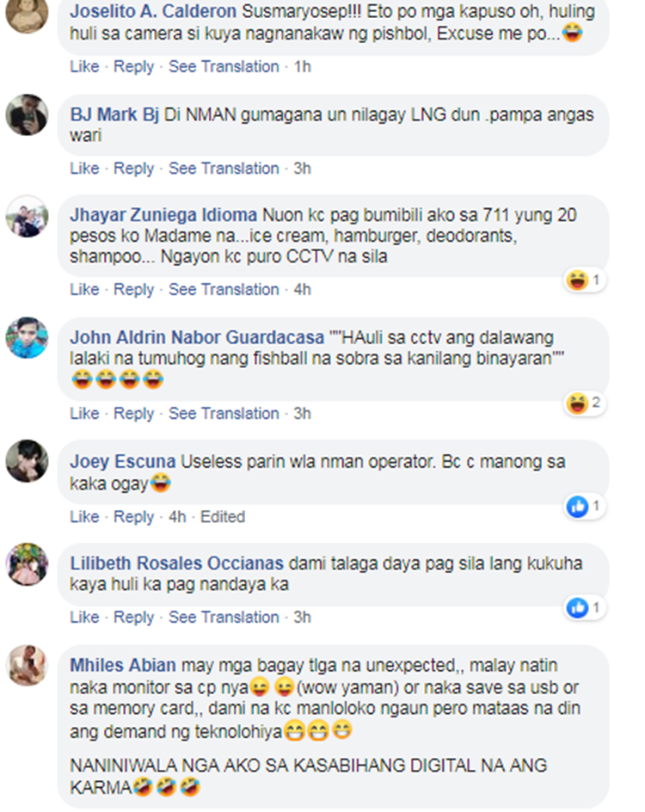645x812 pixels.
Task: Open Joselito A. Calderon's profile picture
Action: tap(27, 14)
